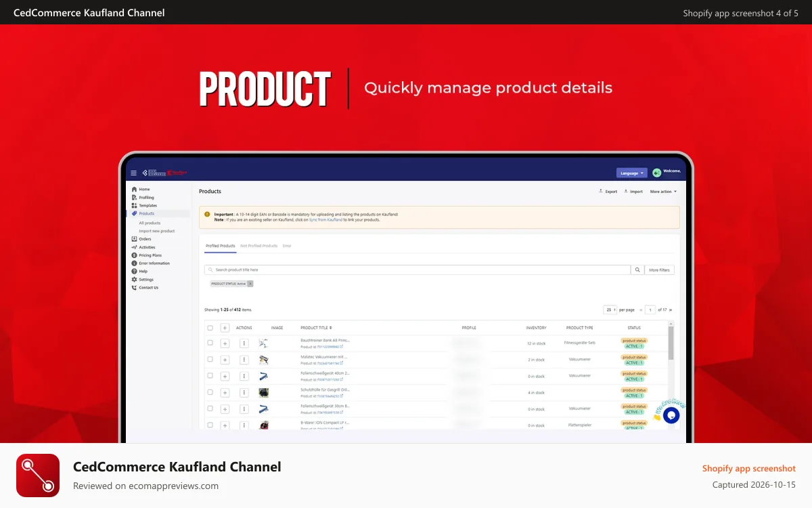Click the Orders sidebar icon
The height and width of the screenshot is (508, 812).
[134, 239]
